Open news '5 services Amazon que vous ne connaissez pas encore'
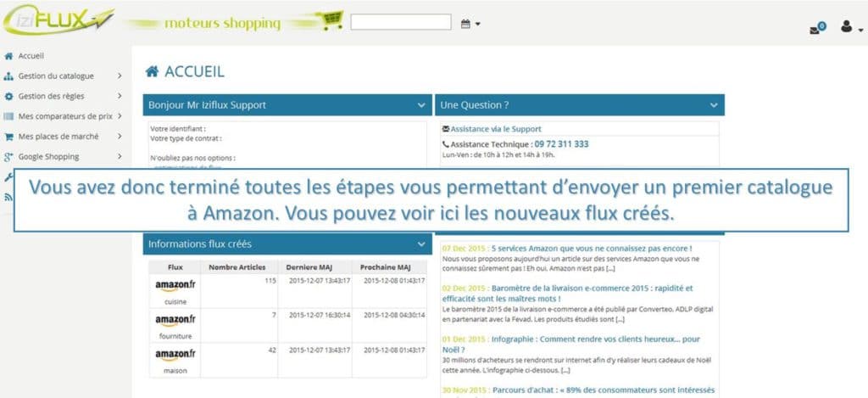The width and height of the screenshot is (868, 398). [x=591, y=249]
